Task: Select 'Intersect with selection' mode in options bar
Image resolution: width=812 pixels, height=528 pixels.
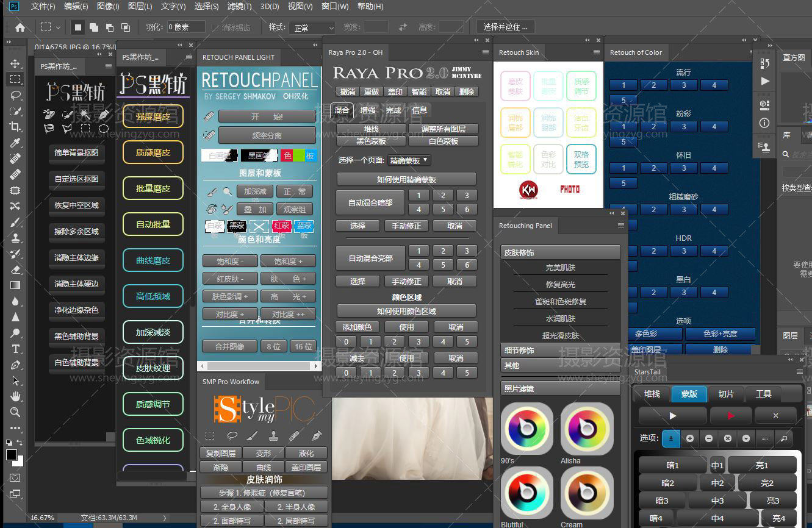Action: click(126, 27)
